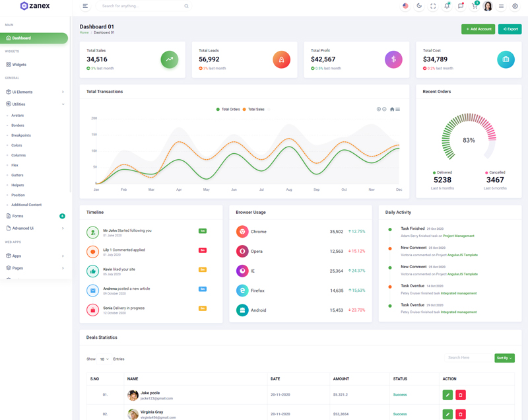Select Widgets in the sidebar
528x420 pixels.
(19, 65)
